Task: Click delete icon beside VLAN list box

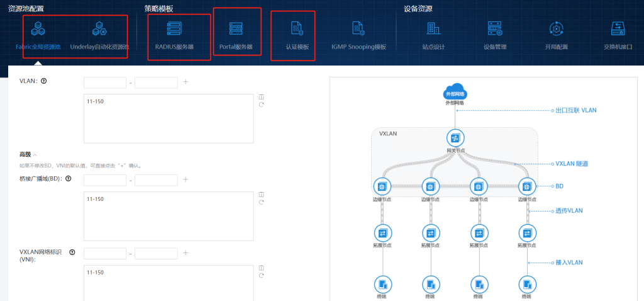Action: click(x=261, y=97)
